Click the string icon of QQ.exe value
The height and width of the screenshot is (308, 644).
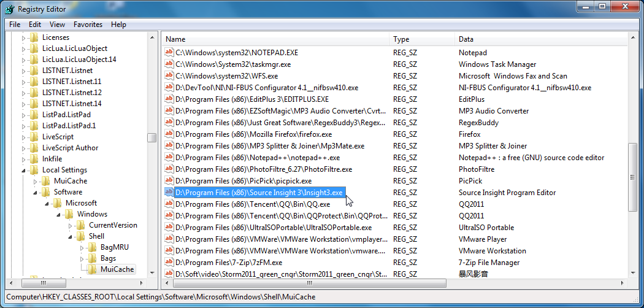169,204
